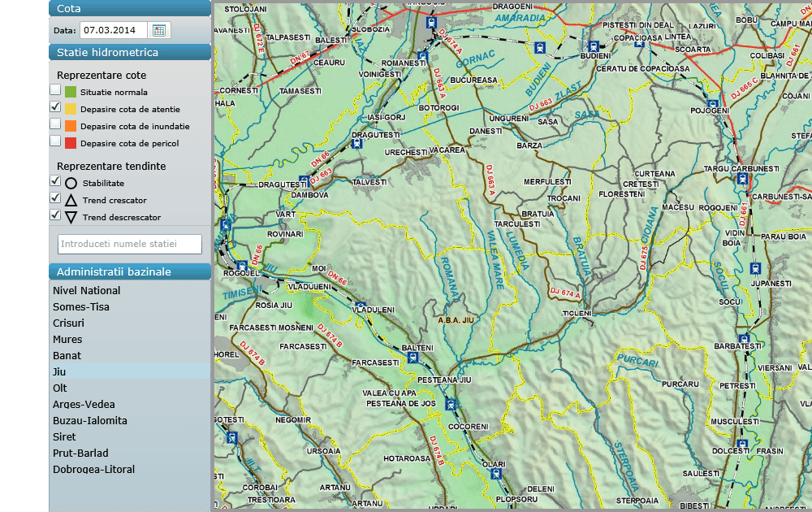Choose Nivel National in basin list
The width and height of the screenshot is (812, 512).
point(87,290)
